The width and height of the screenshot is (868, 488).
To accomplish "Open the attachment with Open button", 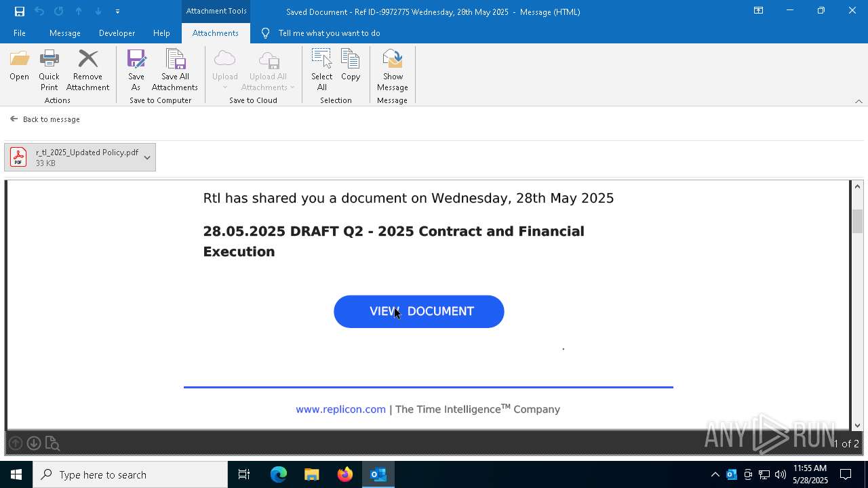I will (x=19, y=66).
